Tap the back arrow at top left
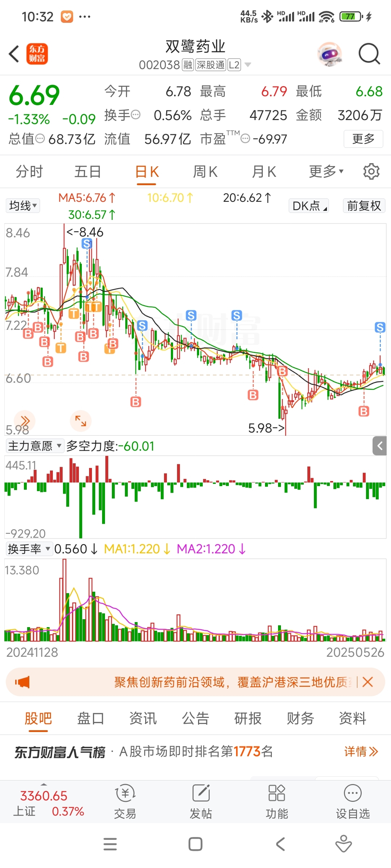 tap(14, 54)
